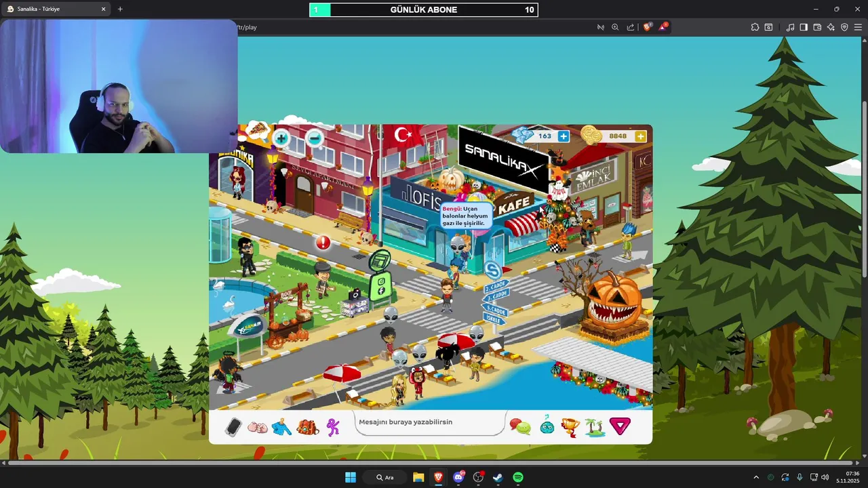Viewport: 868px width, 488px height.
Task: Click the microphone tray icon
Action: tap(800, 477)
